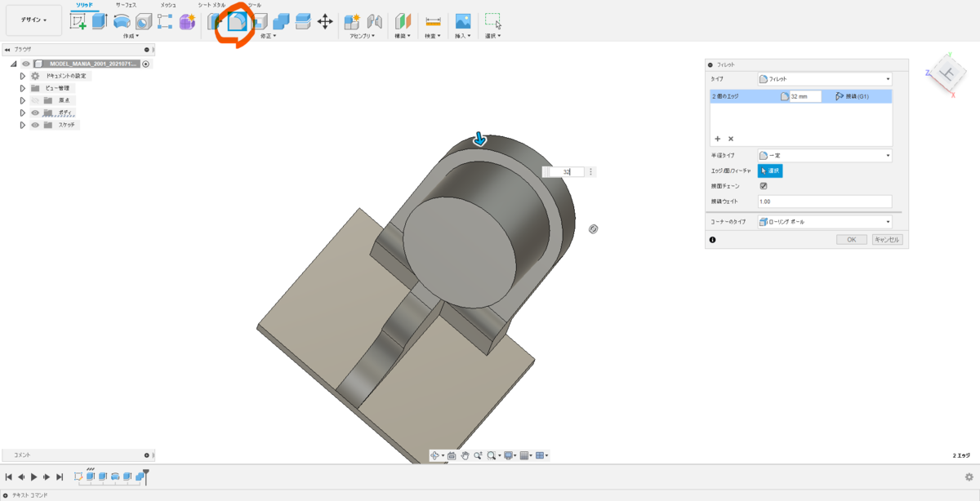The height and width of the screenshot is (501, 980).
Task: Click the blue fillet drag arrow on model
Action: coord(480,140)
